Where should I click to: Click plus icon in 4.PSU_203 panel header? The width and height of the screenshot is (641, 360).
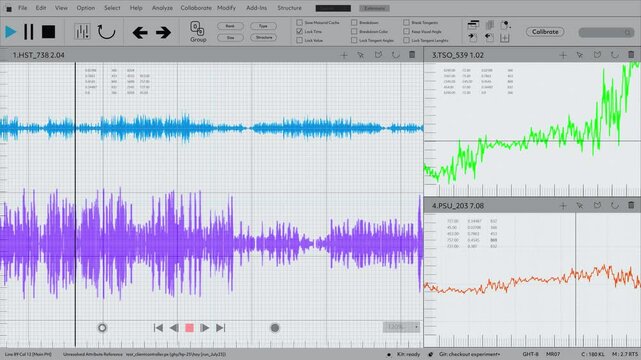click(563, 206)
